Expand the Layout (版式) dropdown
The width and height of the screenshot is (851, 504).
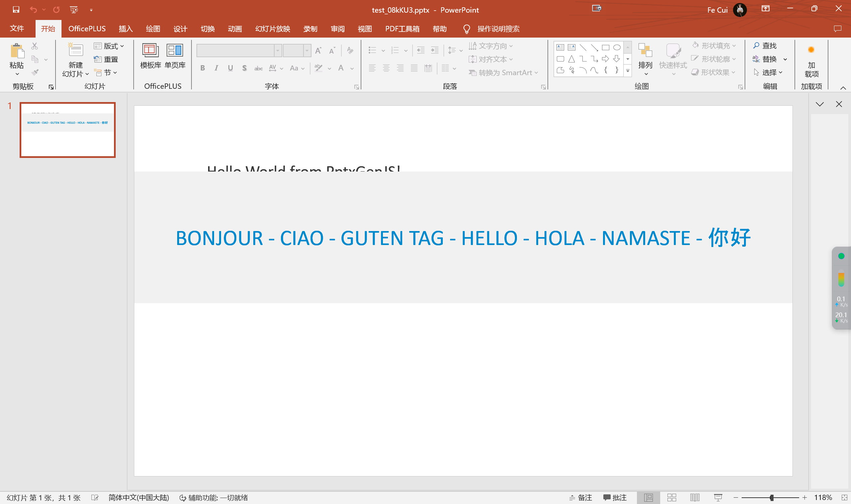pos(109,46)
